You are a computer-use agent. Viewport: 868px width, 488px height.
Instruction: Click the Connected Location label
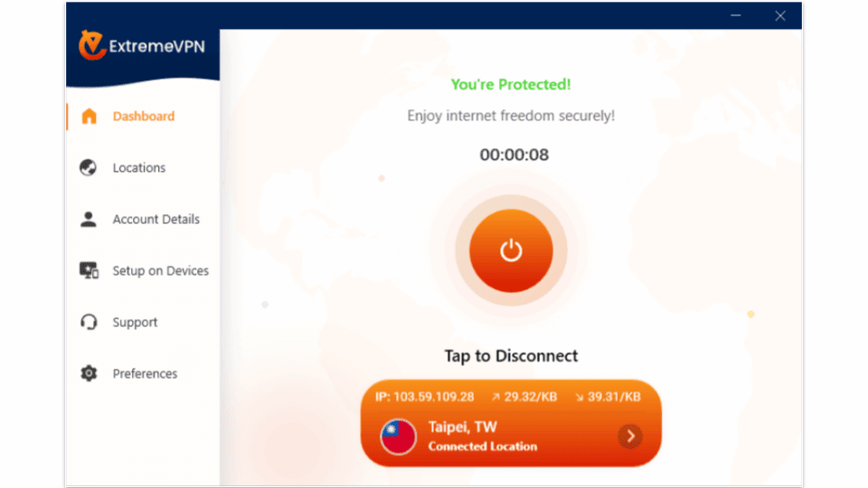tap(483, 446)
